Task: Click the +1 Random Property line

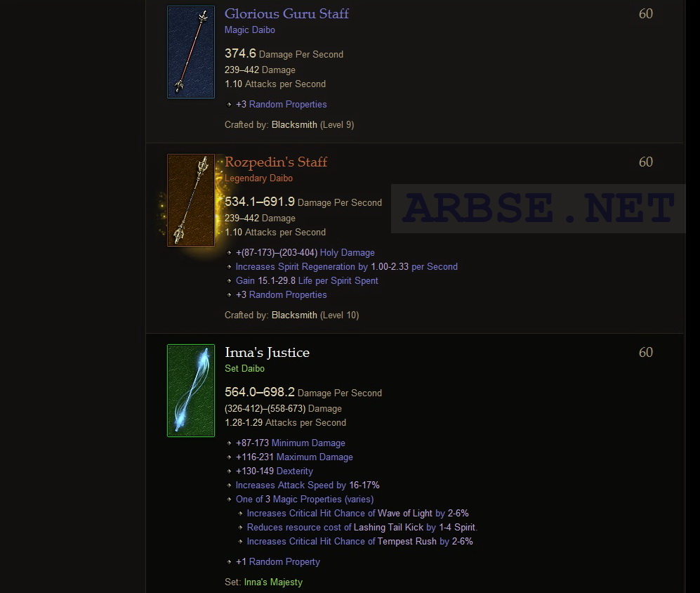Action: (277, 561)
